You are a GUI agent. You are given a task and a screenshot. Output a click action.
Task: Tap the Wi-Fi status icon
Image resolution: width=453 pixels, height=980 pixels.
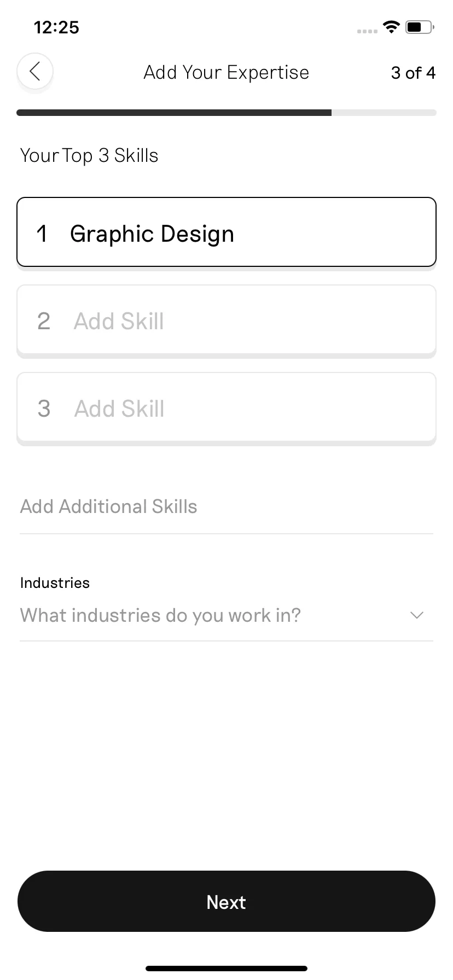391,26
